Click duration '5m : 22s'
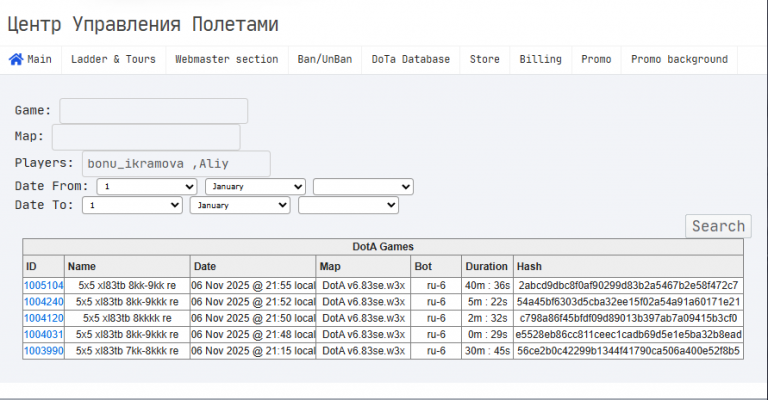The height and width of the screenshot is (400, 768). pyautogui.click(x=487, y=302)
